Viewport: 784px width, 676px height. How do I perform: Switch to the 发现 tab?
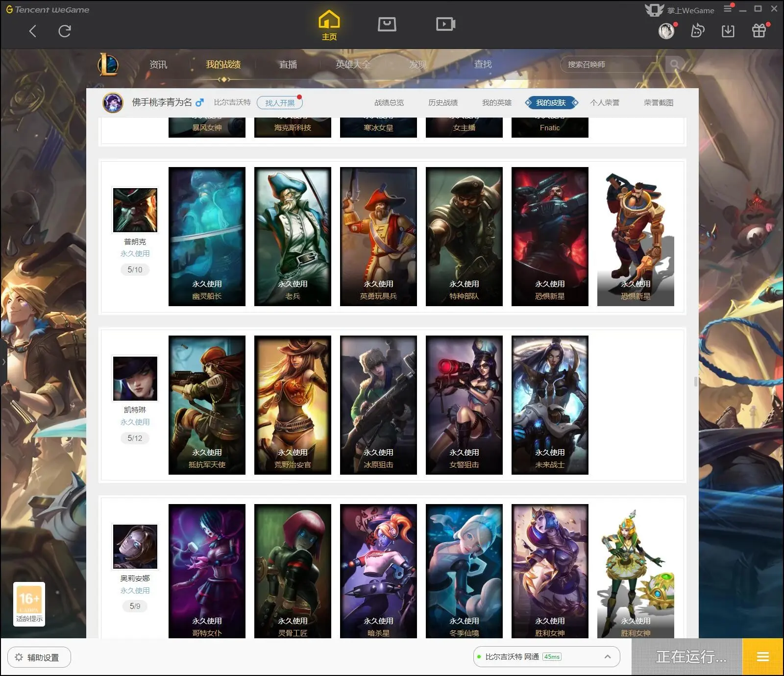pyautogui.click(x=417, y=64)
